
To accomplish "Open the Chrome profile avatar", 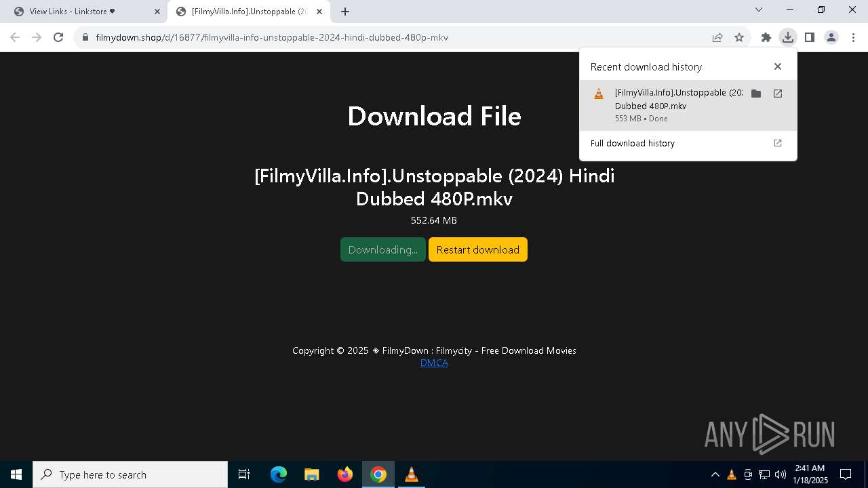I will click(x=831, y=37).
